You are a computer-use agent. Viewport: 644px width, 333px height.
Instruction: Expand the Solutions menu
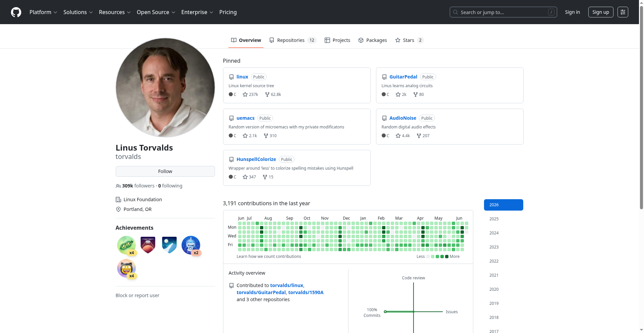coord(78,12)
